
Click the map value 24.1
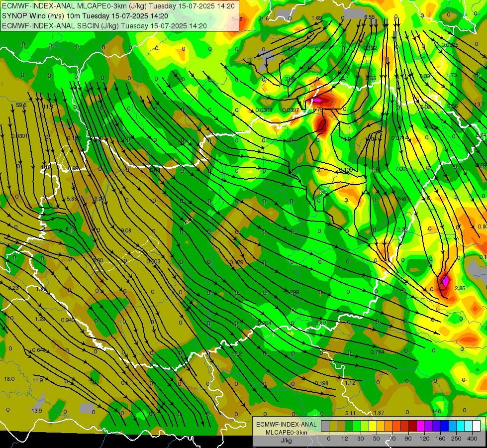pos(344,79)
